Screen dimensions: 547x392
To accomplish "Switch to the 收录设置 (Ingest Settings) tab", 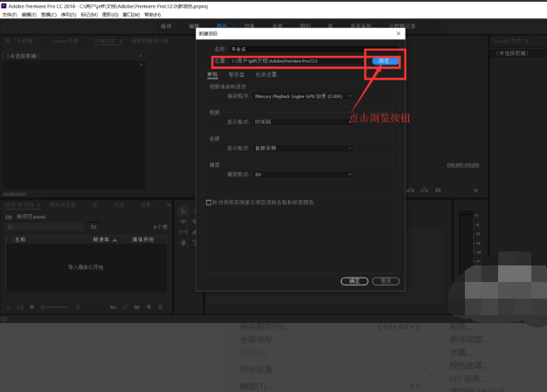I will [x=266, y=74].
